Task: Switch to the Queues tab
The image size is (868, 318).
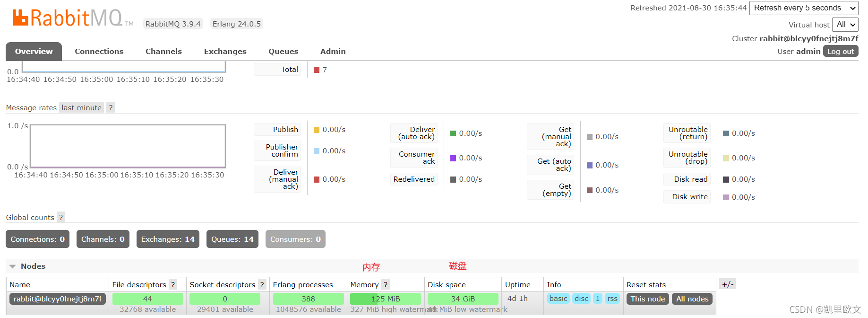Action: (283, 51)
